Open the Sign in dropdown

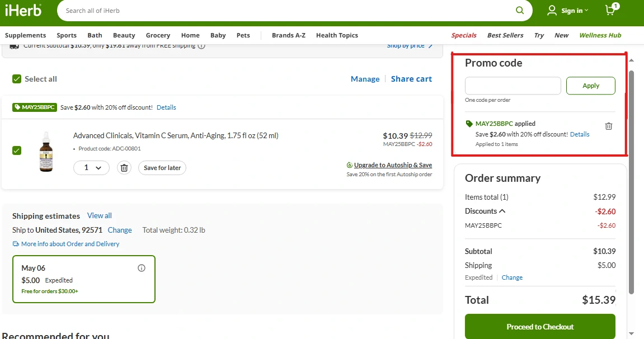(x=575, y=11)
